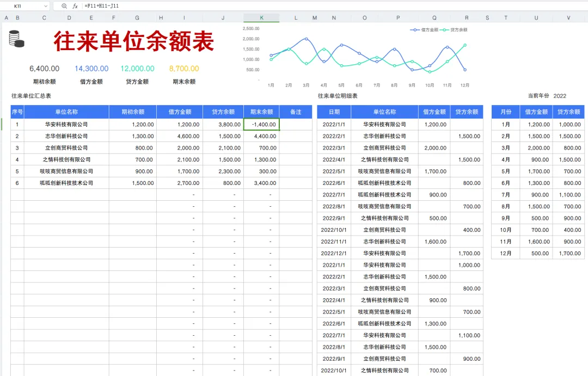Image resolution: width=588 pixels, height=376 pixels.
Task: Click the 12月 label on chart axis
Action: pos(464,85)
